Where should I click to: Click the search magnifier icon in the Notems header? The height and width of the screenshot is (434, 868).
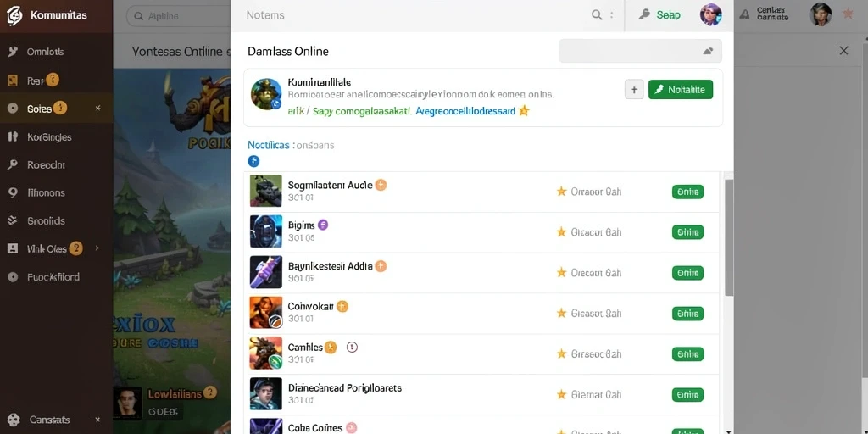click(597, 15)
